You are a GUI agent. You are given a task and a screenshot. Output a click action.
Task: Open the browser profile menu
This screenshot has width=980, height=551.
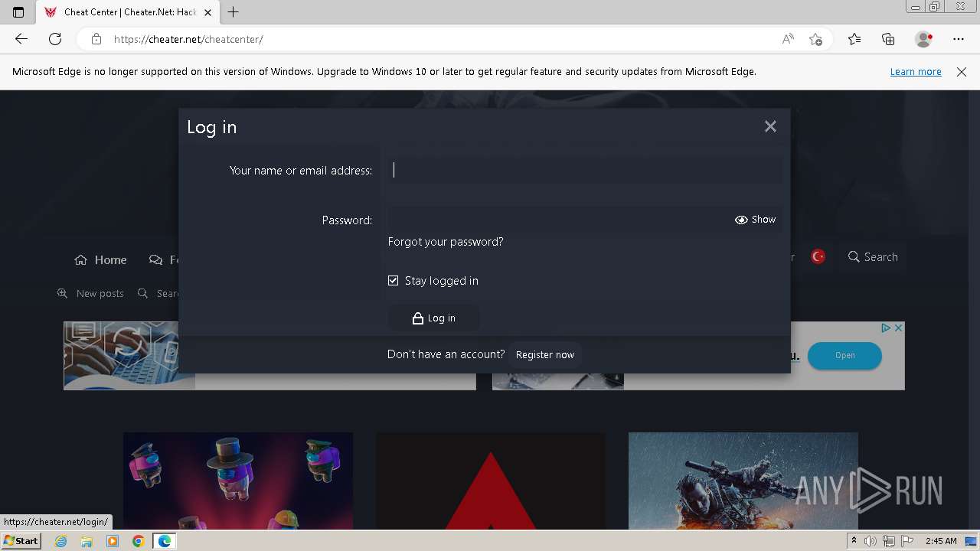tap(924, 39)
